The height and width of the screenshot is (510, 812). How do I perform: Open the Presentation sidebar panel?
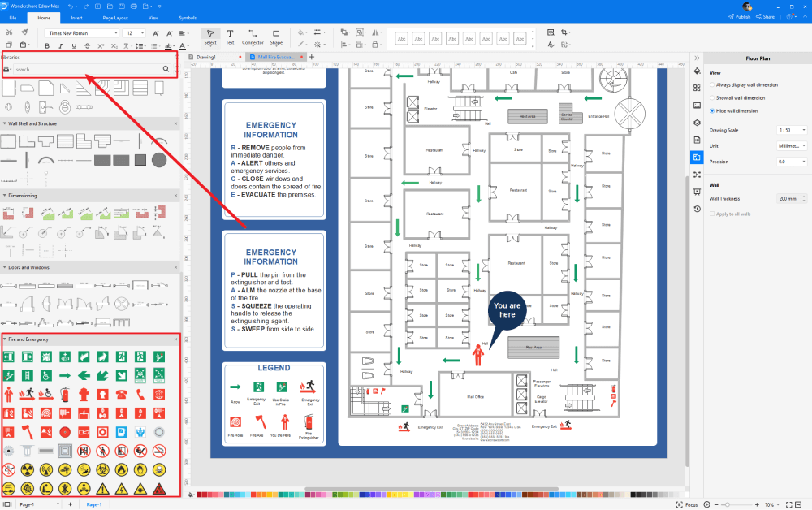tap(697, 192)
